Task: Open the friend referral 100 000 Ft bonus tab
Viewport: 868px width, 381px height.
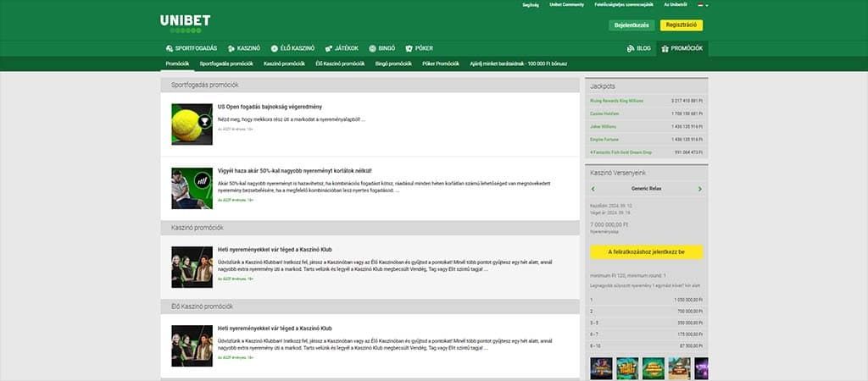Action: coord(518,63)
